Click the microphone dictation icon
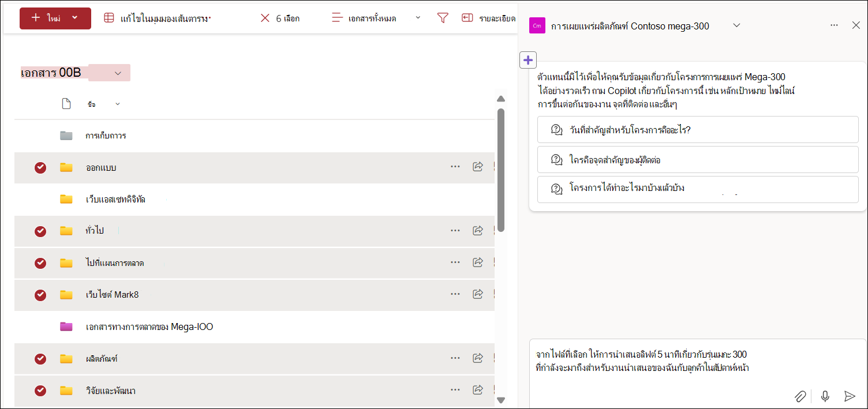The width and height of the screenshot is (868, 409). pyautogui.click(x=825, y=396)
